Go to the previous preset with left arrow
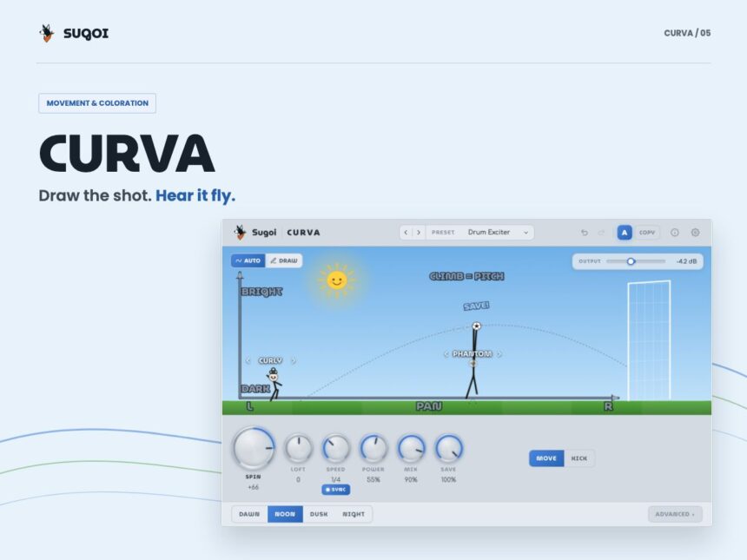 point(406,233)
